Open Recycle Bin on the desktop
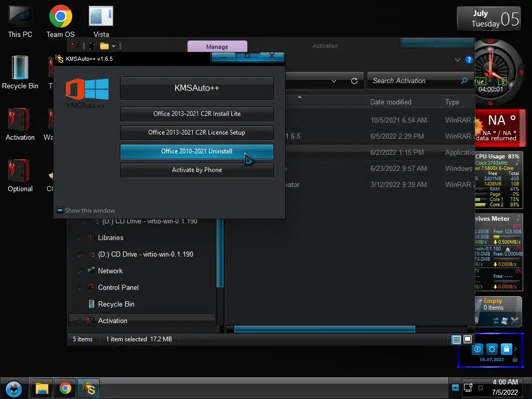 (20, 72)
